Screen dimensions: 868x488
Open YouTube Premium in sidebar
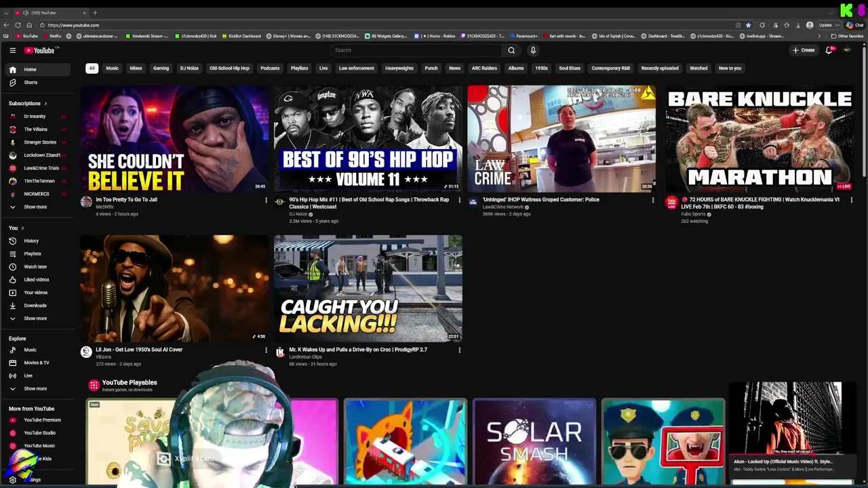(x=39, y=420)
